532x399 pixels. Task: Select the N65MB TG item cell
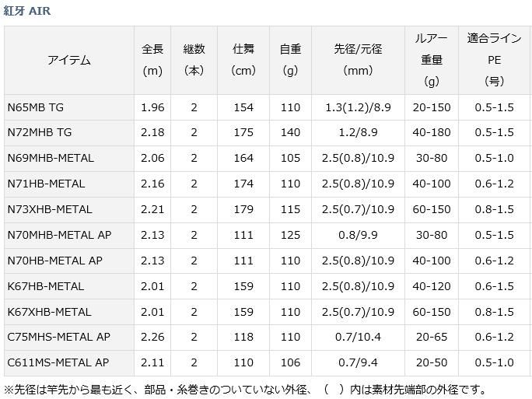point(69,107)
